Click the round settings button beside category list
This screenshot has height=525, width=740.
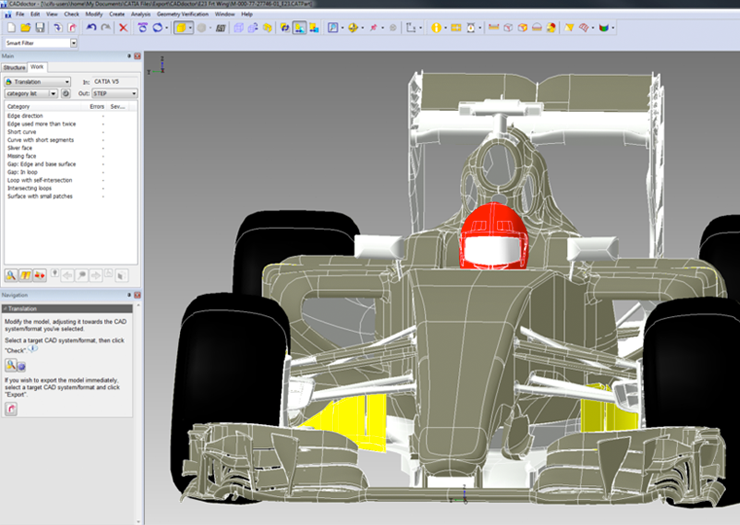coord(66,93)
